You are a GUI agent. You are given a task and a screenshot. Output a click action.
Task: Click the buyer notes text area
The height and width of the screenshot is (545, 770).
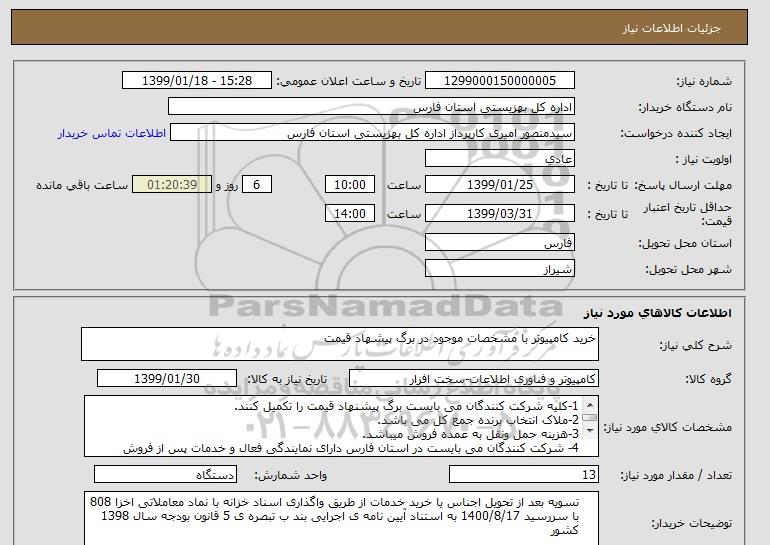[341, 518]
